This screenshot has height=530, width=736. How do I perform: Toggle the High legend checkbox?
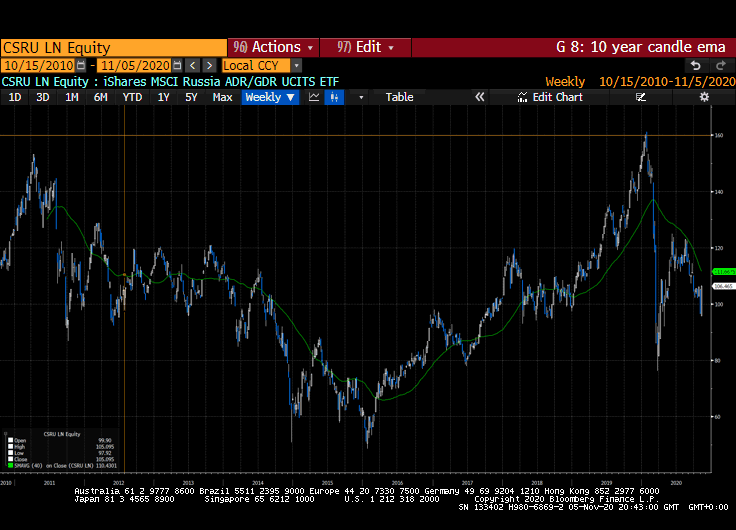point(10,446)
